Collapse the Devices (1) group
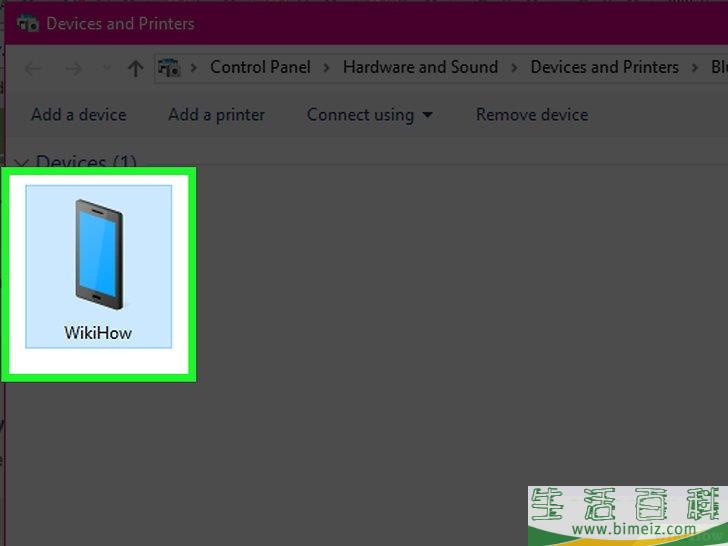This screenshot has width=728, height=546. coord(22,162)
